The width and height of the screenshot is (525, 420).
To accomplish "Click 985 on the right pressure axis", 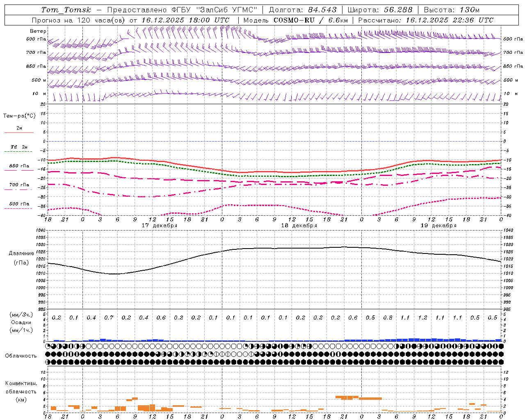I will [x=508, y=309].
